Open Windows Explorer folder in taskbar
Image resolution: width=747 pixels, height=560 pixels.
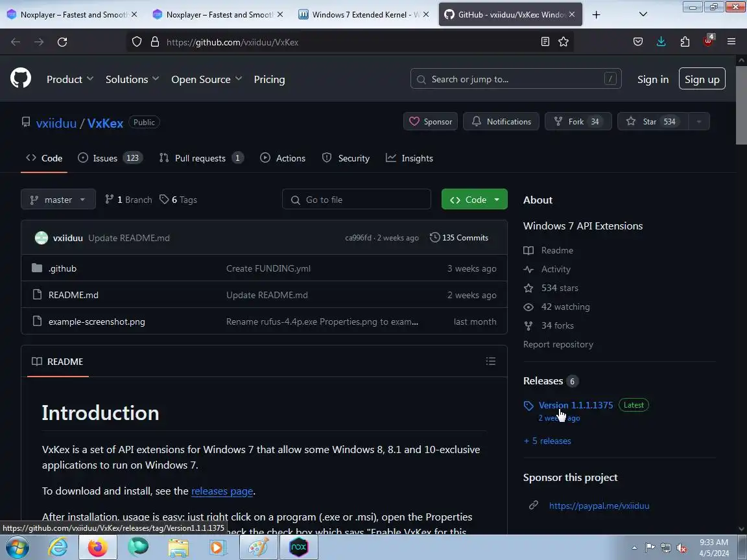point(178,548)
